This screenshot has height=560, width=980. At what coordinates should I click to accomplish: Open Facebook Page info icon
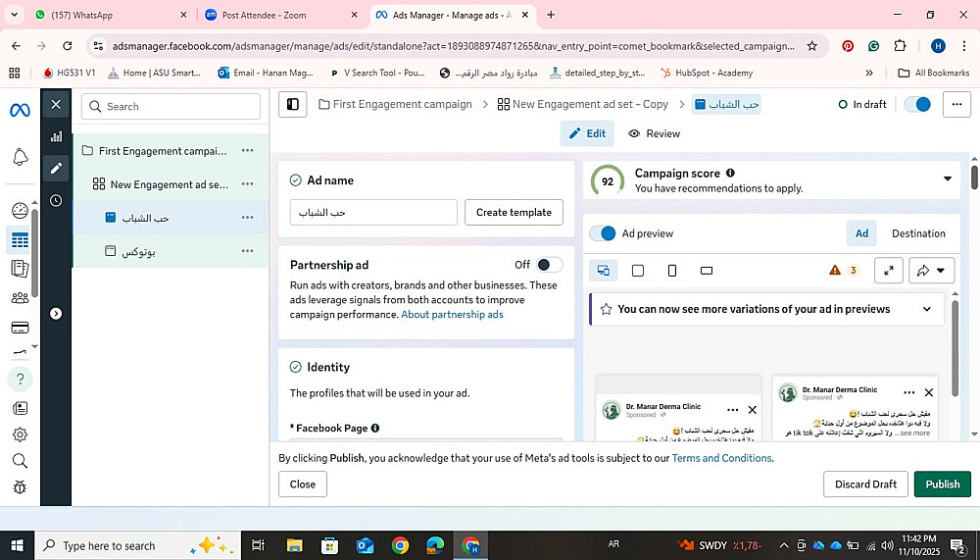click(375, 428)
